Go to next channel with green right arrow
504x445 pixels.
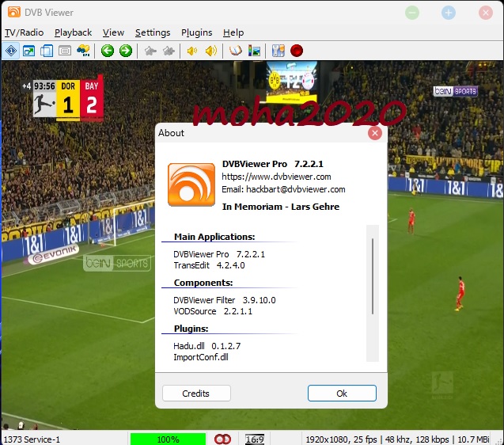coord(126,51)
